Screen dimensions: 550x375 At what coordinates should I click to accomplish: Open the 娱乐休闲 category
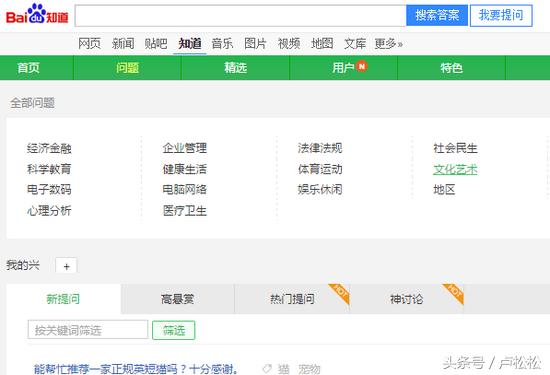click(x=320, y=189)
